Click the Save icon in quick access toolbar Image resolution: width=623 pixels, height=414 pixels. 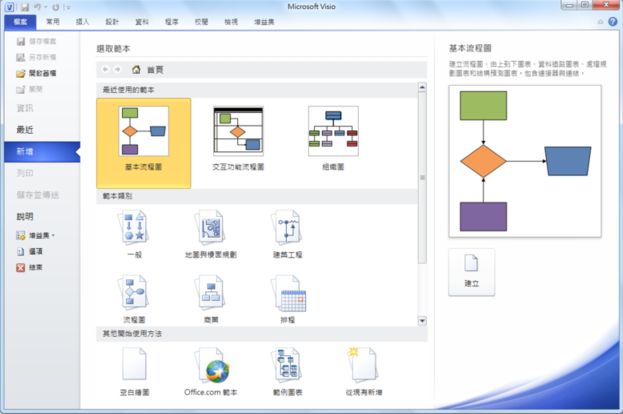click(25, 7)
